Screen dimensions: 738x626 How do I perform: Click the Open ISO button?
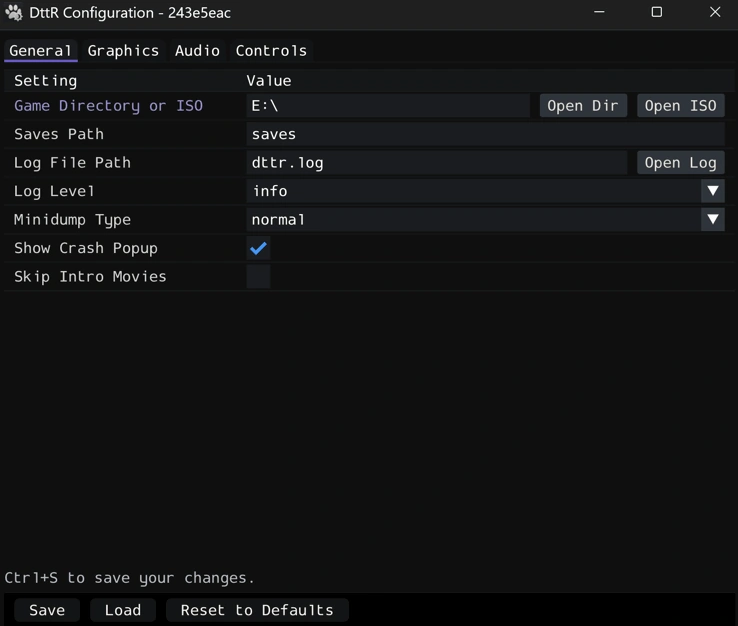(x=680, y=105)
